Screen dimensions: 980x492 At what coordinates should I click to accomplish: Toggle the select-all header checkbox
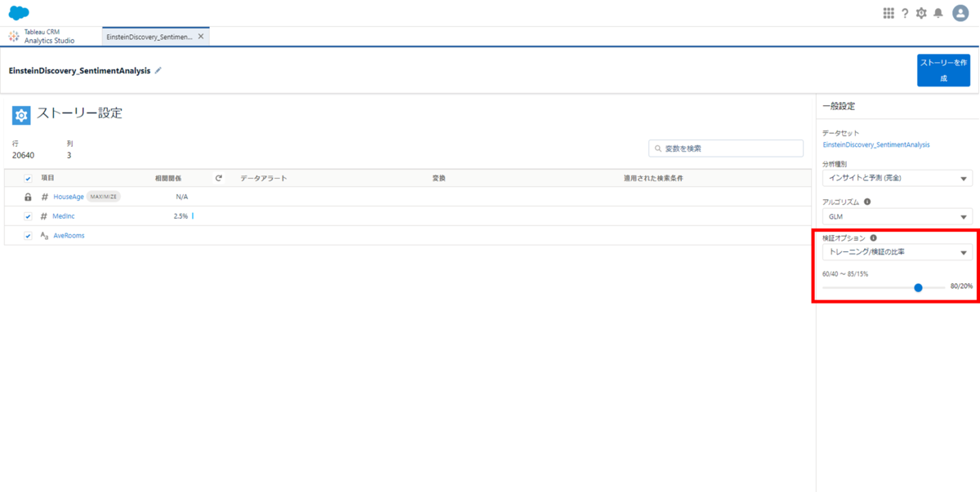(x=28, y=178)
